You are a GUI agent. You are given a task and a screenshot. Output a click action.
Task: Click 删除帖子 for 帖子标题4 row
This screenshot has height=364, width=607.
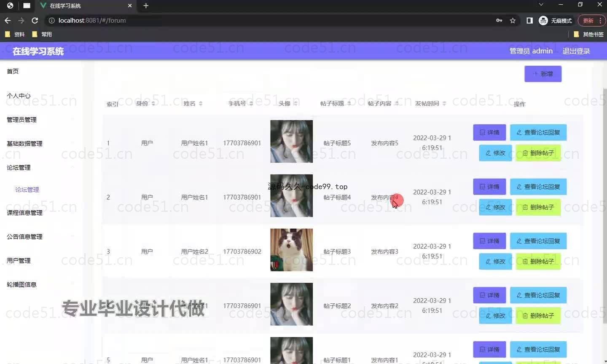point(538,207)
